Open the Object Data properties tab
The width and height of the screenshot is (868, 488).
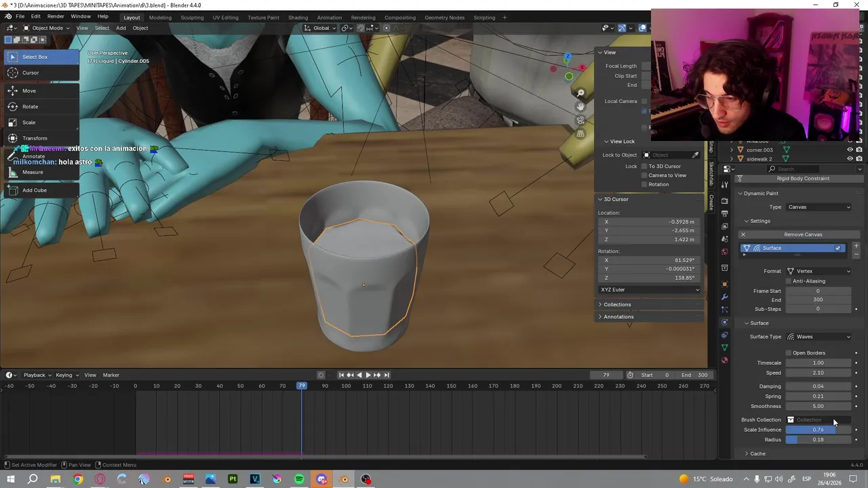coord(724,347)
